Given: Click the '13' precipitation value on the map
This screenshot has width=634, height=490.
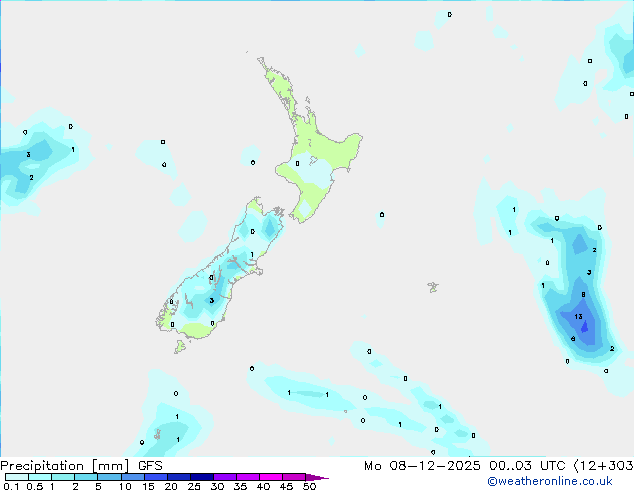Looking at the screenshot, I should pos(578,317).
